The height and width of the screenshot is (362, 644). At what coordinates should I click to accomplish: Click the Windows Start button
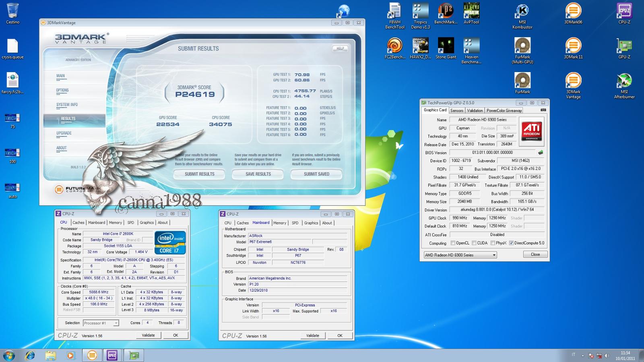click(x=9, y=355)
